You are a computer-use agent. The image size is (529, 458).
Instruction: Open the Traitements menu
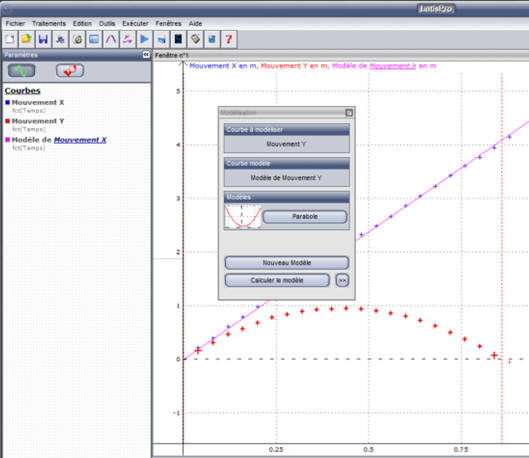pyautogui.click(x=49, y=24)
